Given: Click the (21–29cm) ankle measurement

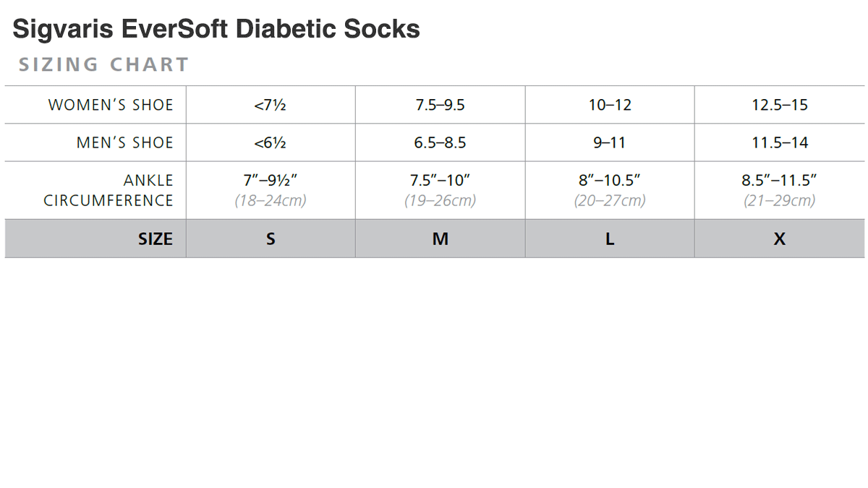Looking at the screenshot, I should pos(779,201).
